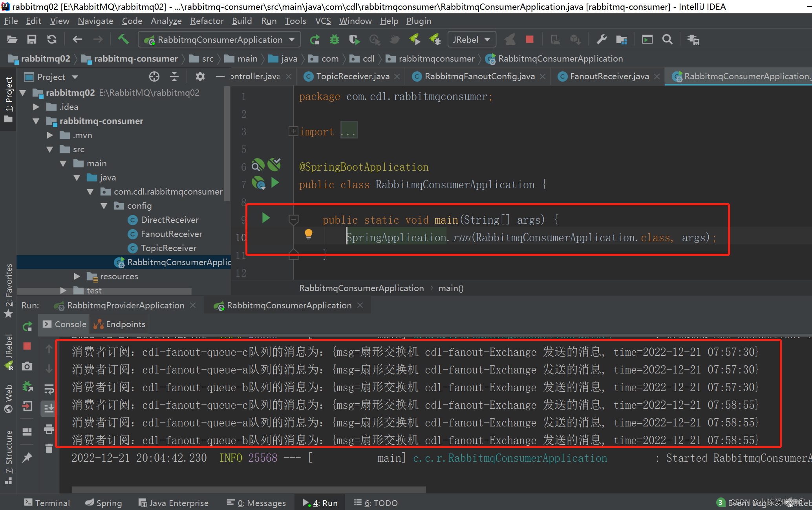Toggle scroll to end of console

pos(49,408)
